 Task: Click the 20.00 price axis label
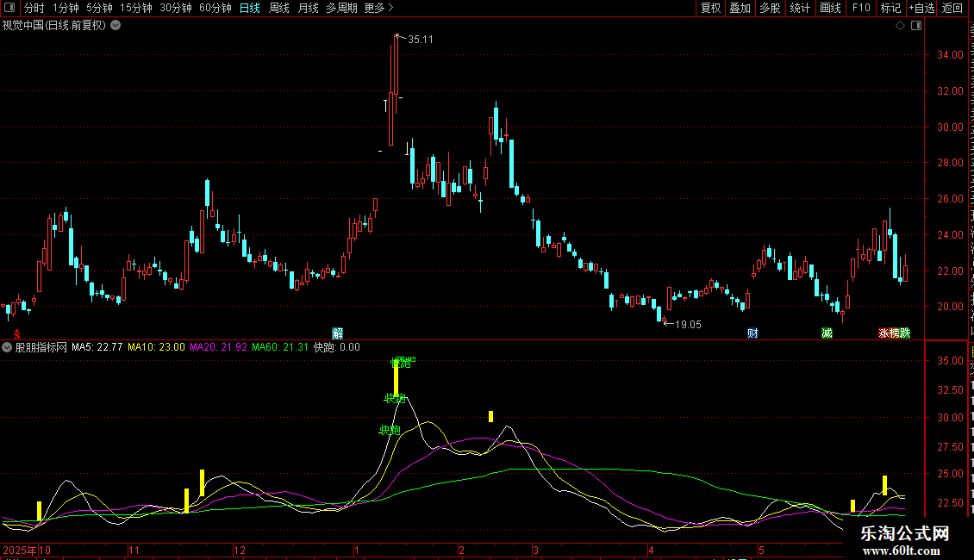tap(951, 307)
